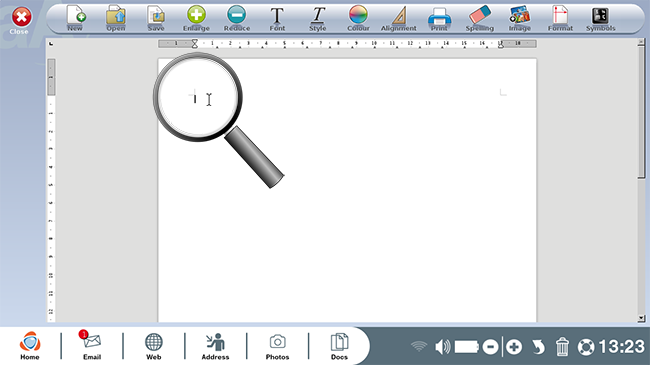Screen dimensions: 650x365
Task: Click the vertical scrollbar thumb
Action: (x=641, y=112)
